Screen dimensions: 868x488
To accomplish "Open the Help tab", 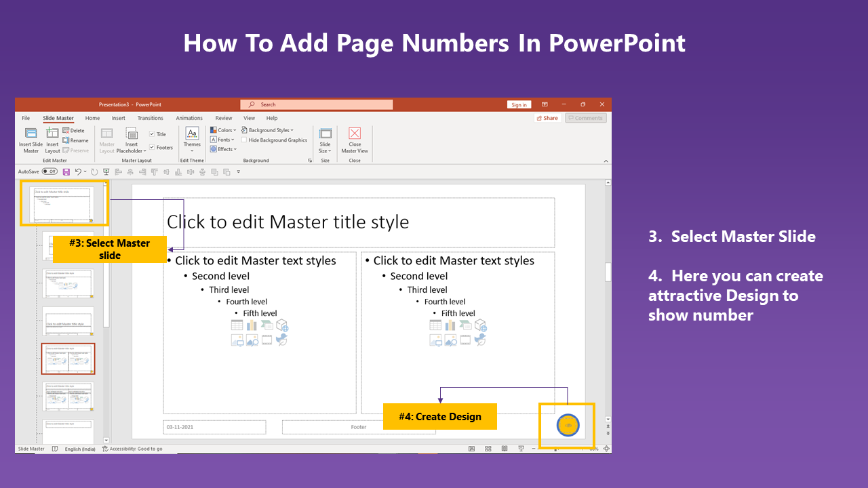I will 272,118.
